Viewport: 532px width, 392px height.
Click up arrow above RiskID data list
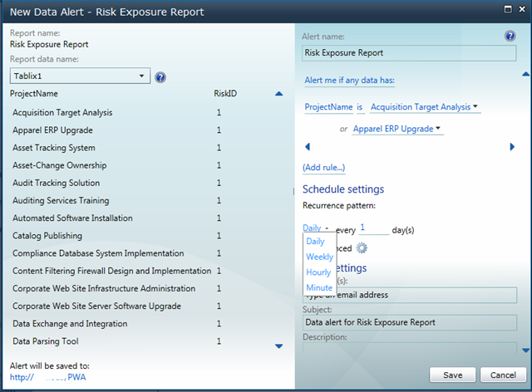point(279,94)
